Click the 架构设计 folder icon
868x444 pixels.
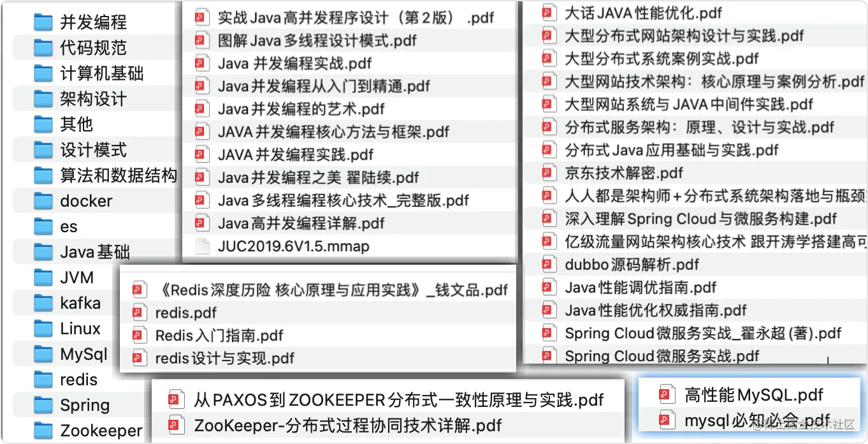click(43, 99)
